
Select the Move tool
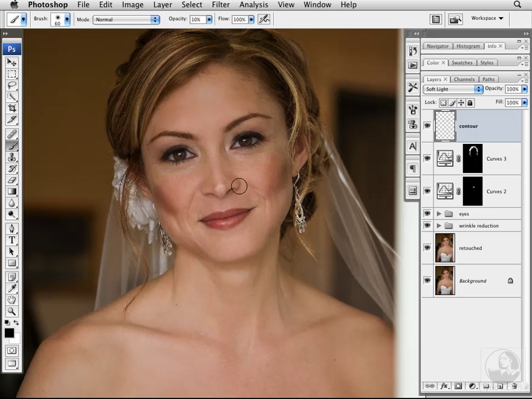coord(12,62)
